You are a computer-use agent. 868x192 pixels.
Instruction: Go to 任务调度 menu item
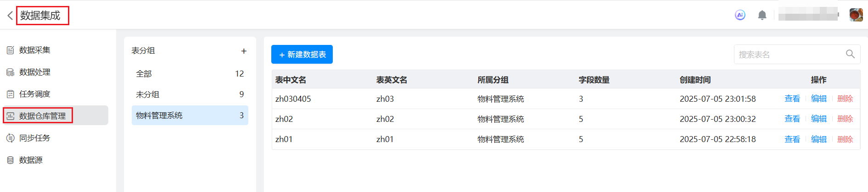[x=34, y=94]
